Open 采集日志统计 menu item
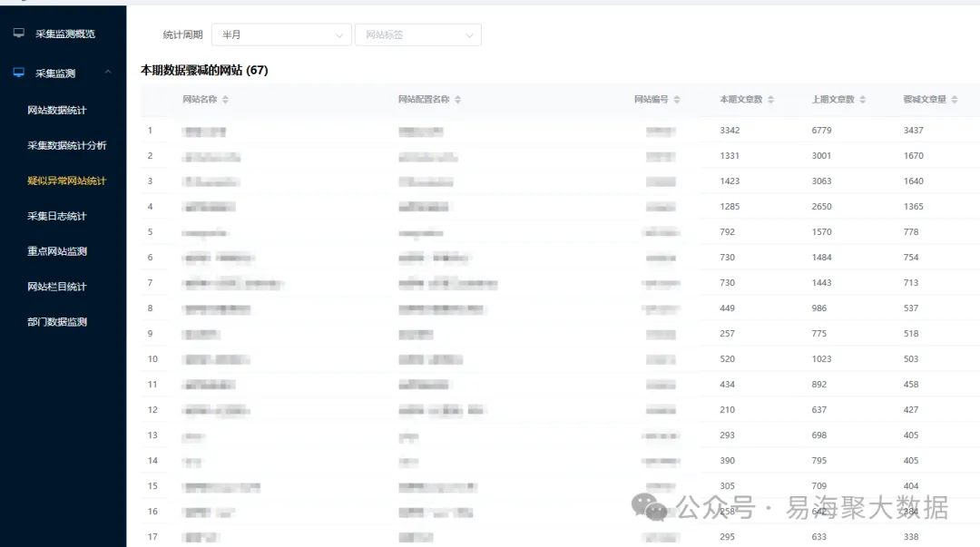Image resolution: width=980 pixels, height=547 pixels. [x=57, y=216]
